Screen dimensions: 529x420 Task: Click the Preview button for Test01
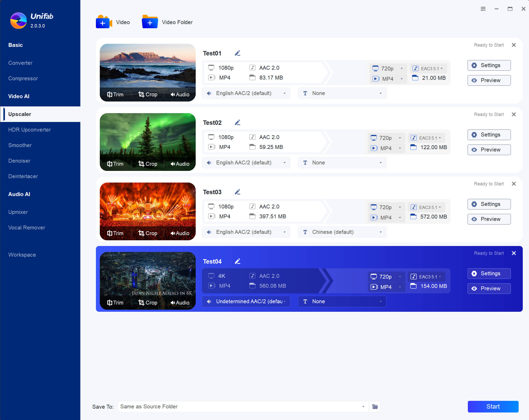coord(489,80)
